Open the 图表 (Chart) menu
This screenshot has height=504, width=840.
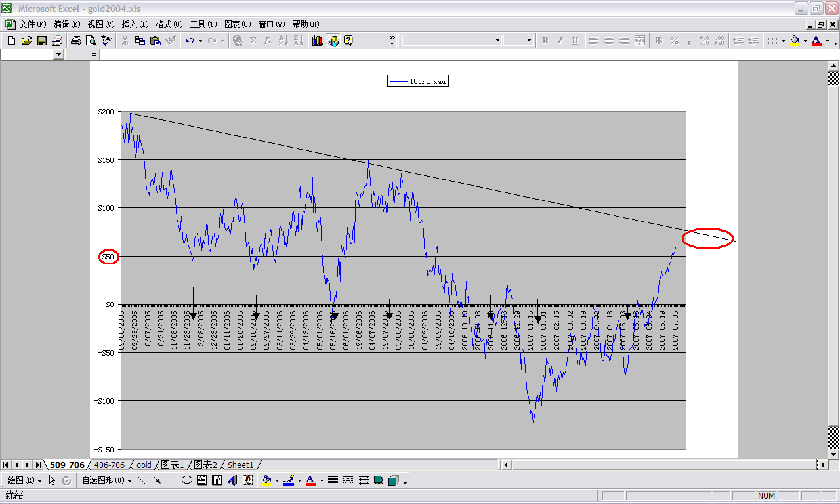click(237, 24)
